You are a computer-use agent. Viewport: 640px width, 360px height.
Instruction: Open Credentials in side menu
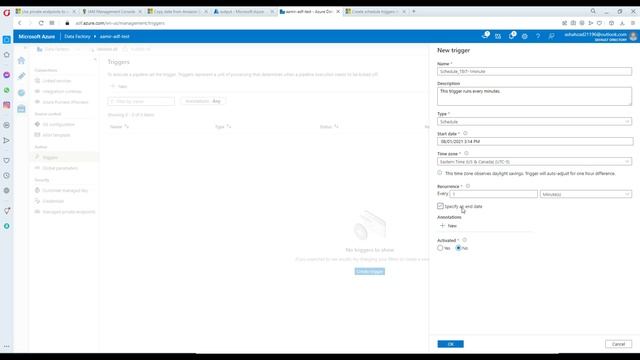pyautogui.click(x=53, y=201)
